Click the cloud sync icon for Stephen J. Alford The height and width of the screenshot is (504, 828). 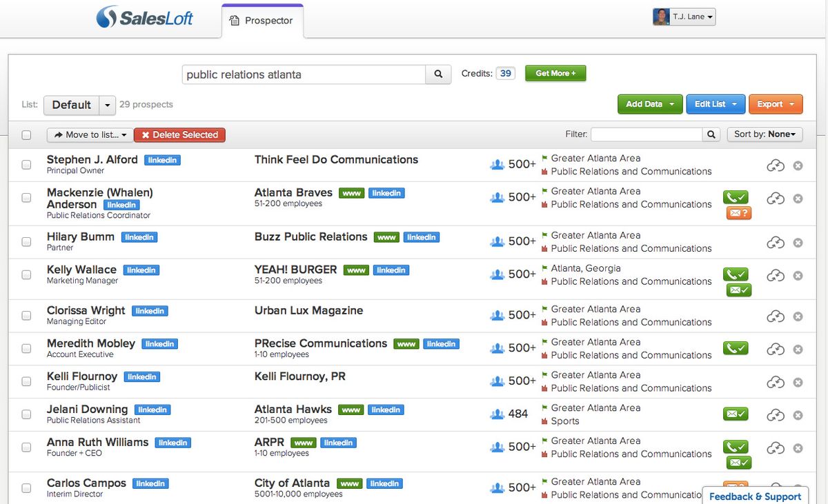(776, 165)
